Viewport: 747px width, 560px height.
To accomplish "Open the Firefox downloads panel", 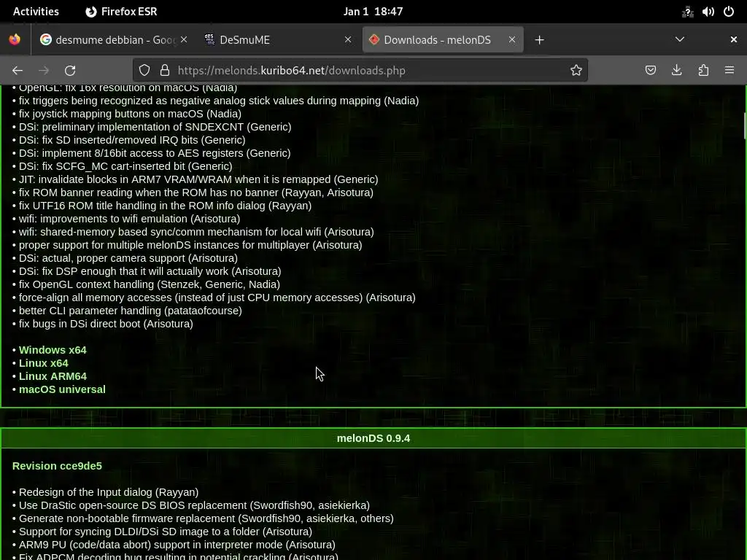I will coord(676,71).
